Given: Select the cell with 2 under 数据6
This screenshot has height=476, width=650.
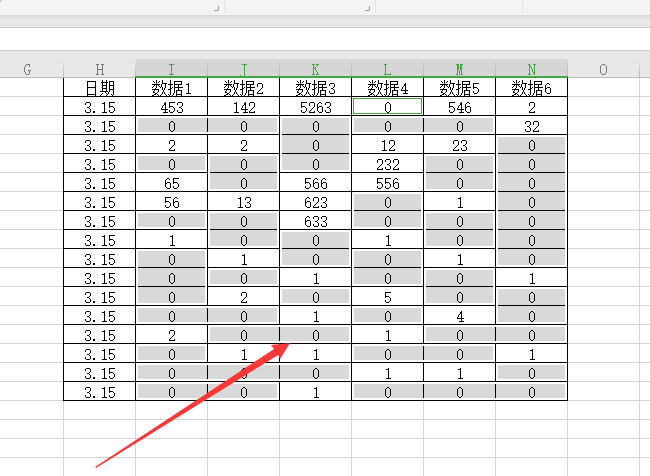Looking at the screenshot, I should click(531, 107).
